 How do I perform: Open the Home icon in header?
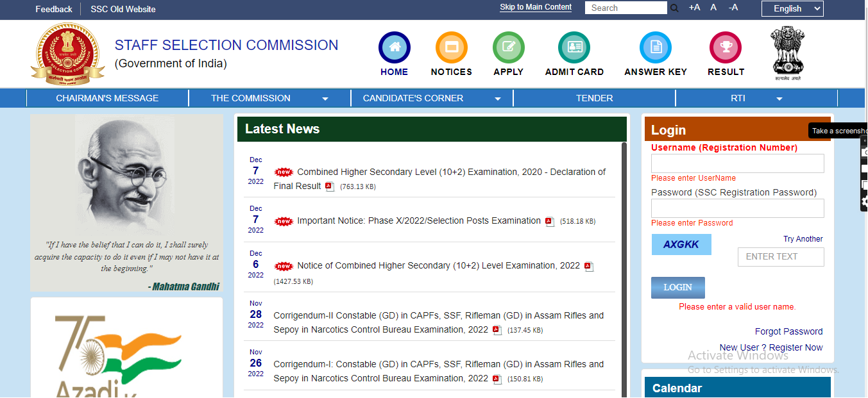(394, 47)
